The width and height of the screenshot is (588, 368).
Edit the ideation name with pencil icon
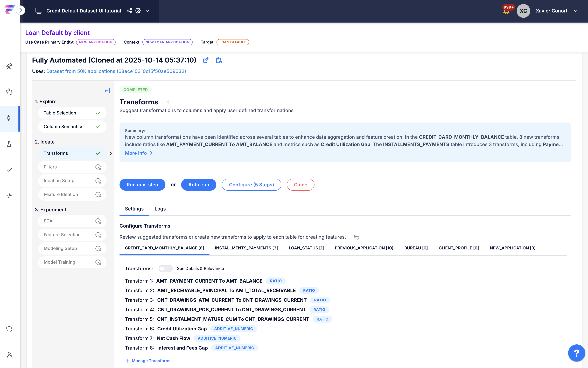point(206,60)
